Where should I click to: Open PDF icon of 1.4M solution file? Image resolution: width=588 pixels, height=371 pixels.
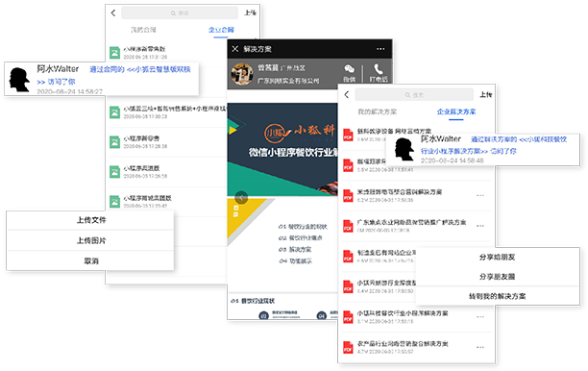348,286
